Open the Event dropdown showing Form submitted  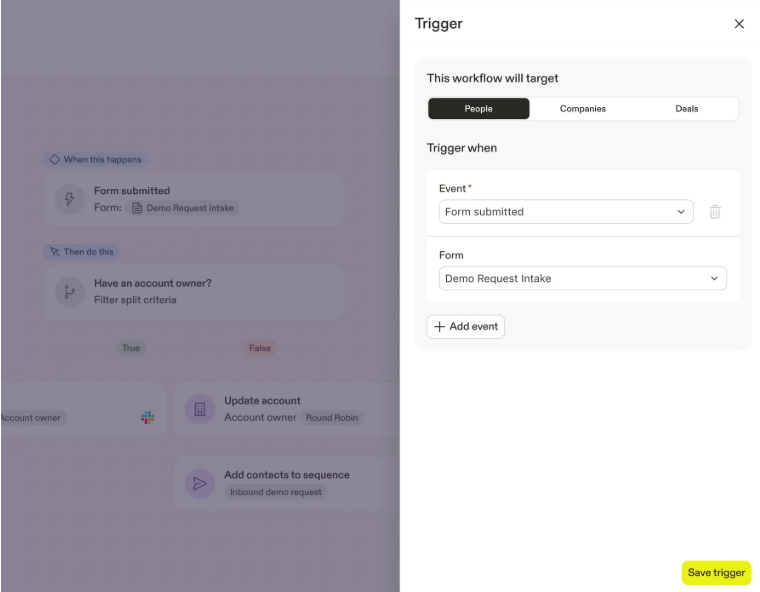point(565,212)
